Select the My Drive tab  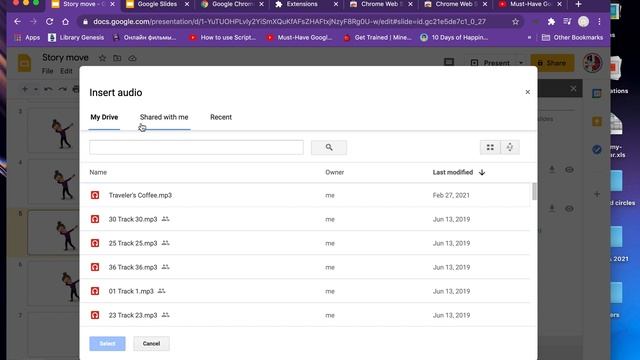pos(104,117)
